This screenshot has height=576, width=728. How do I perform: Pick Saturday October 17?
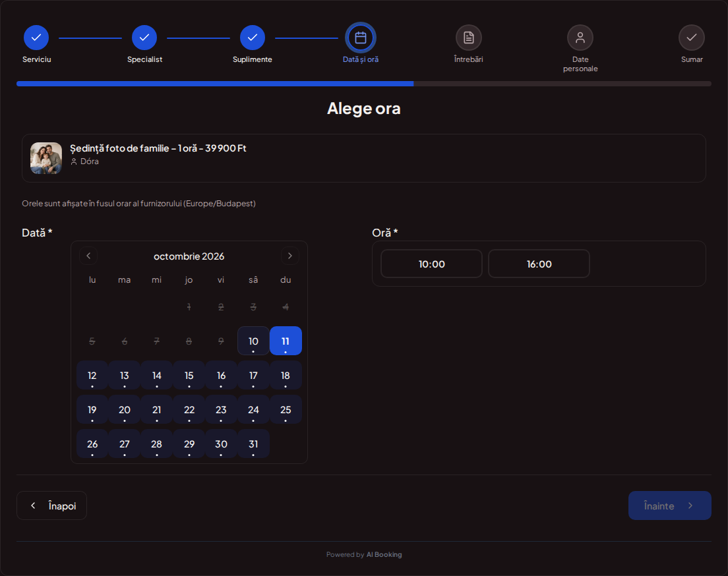click(x=253, y=376)
